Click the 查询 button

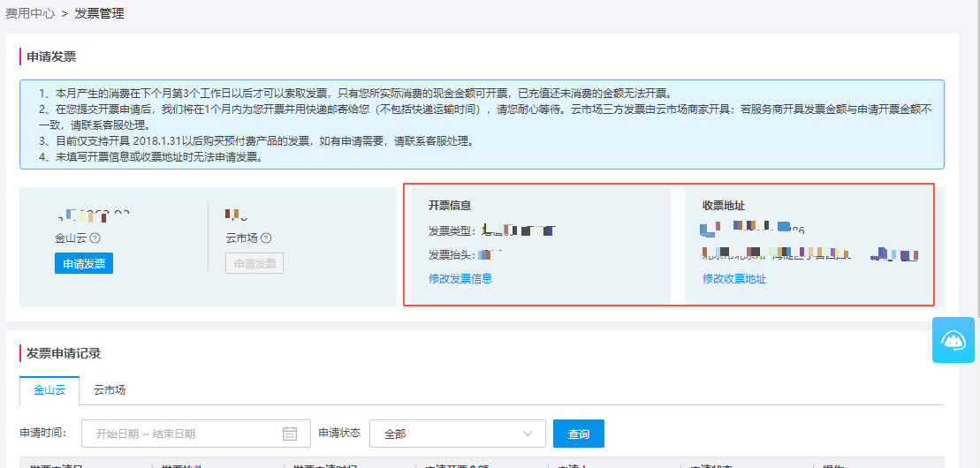click(x=579, y=434)
